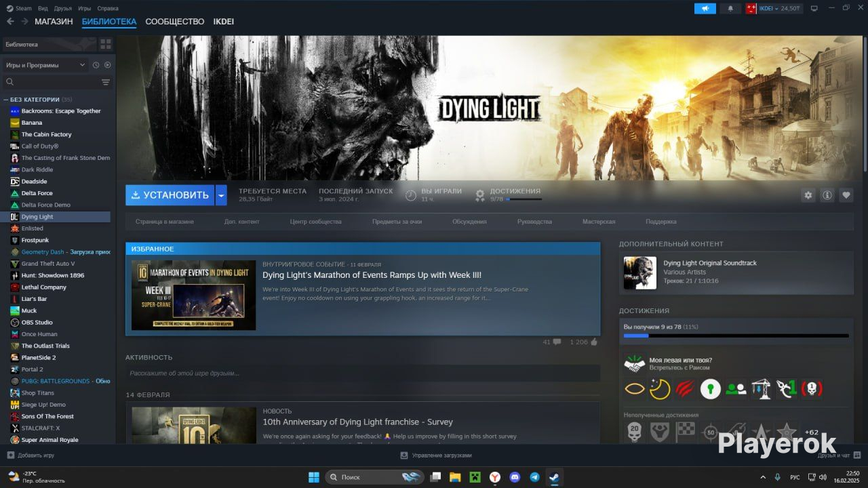Go forward with the navigation arrow

pos(24,22)
